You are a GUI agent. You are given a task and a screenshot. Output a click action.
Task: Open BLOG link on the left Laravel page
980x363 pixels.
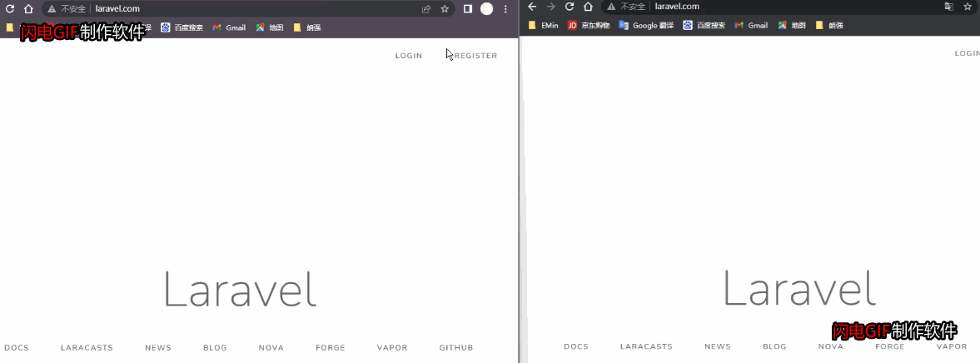point(215,347)
